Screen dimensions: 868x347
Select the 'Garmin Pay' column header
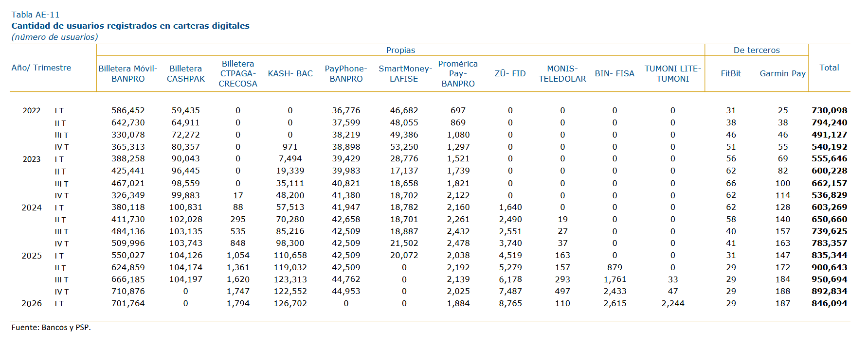coord(783,73)
